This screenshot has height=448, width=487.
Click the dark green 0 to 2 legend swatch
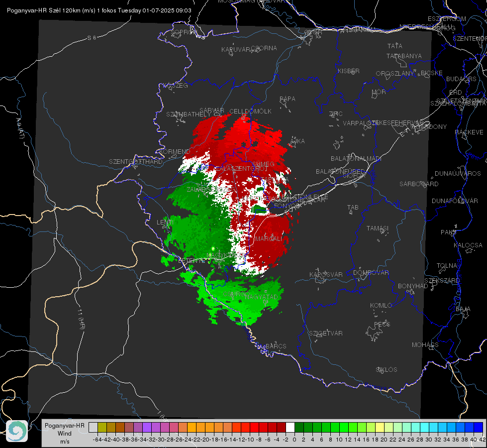[x=299, y=427]
